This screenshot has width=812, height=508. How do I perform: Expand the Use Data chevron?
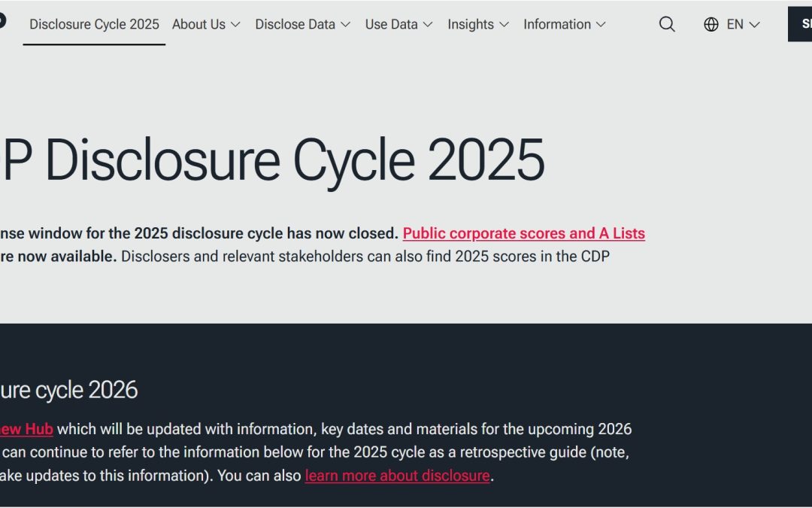428,24
